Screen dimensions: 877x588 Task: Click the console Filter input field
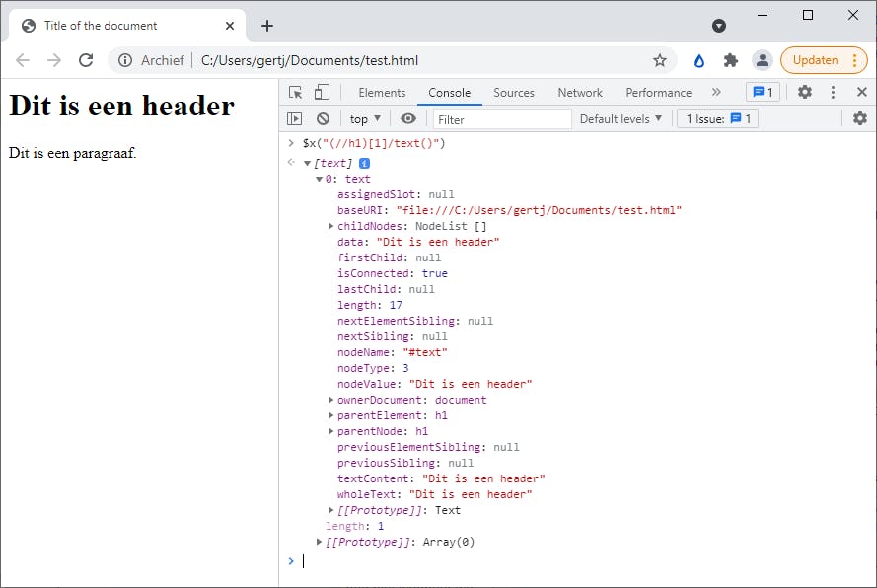click(x=501, y=119)
